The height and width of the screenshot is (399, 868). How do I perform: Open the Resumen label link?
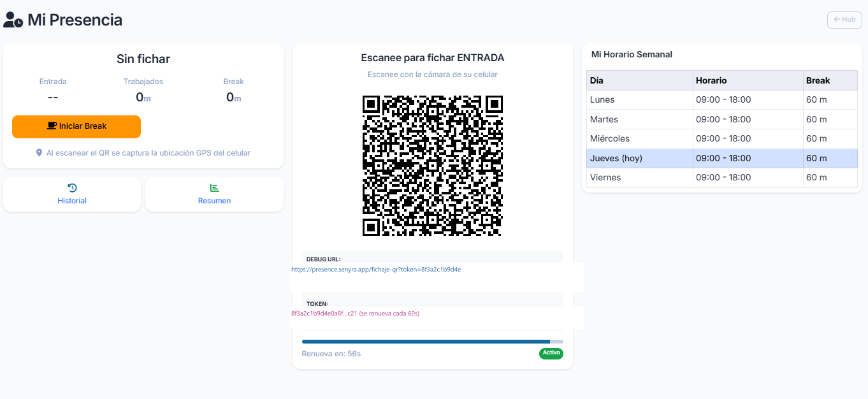click(214, 201)
